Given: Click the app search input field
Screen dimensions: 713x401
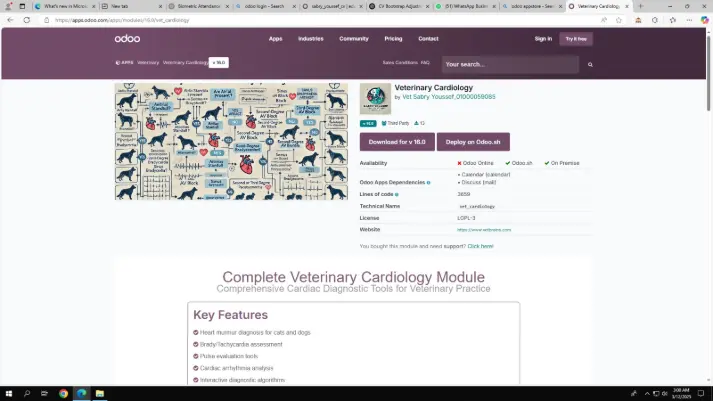Looking at the screenshot, I should coord(508,64).
